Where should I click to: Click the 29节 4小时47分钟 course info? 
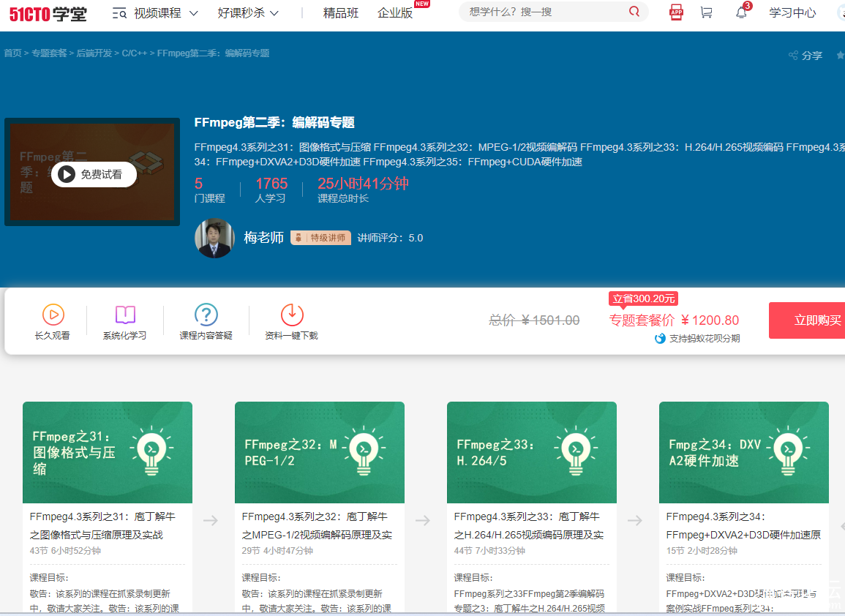click(277, 551)
